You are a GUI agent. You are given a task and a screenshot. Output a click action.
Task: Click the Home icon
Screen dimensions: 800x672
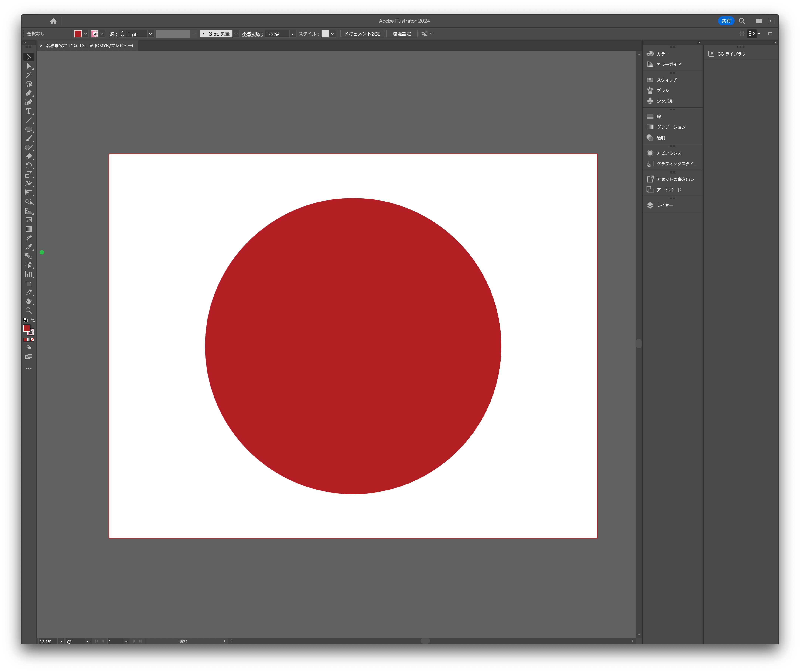pos(53,21)
